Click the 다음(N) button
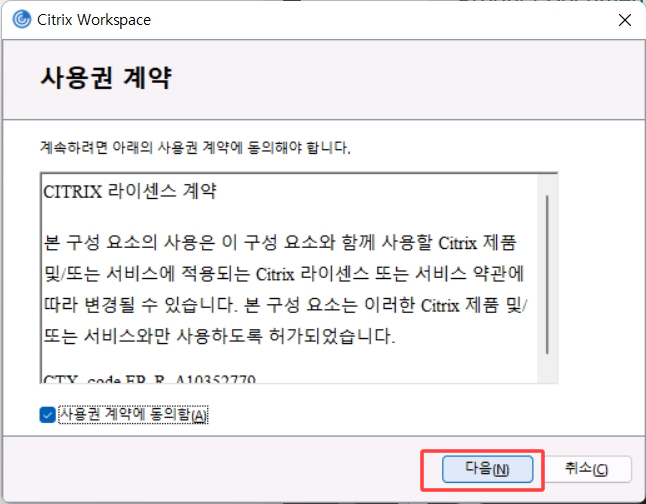 (x=487, y=469)
